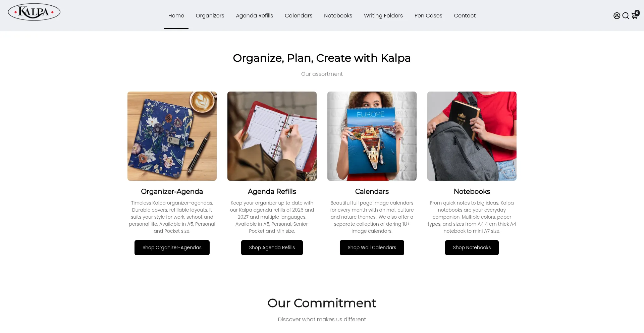Open Writing Folders page
Viewport: 644px width, 333px height.
[x=383, y=16]
